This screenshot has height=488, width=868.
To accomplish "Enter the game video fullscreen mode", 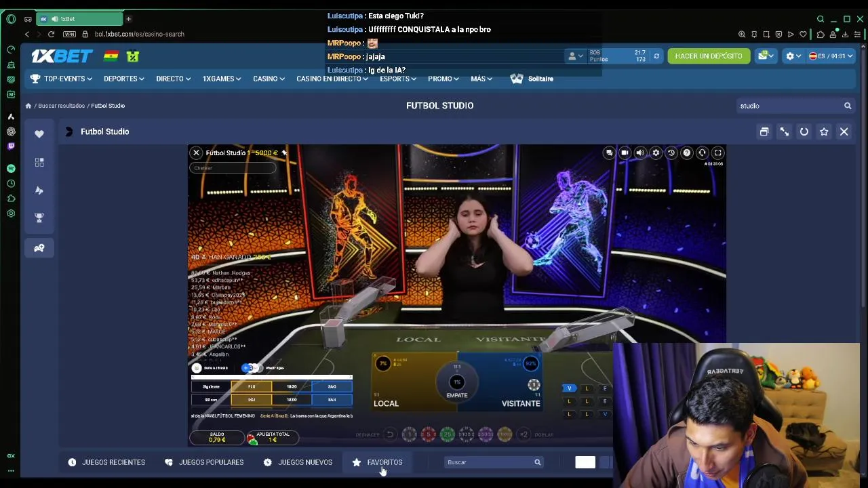I will tap(718, 153).
